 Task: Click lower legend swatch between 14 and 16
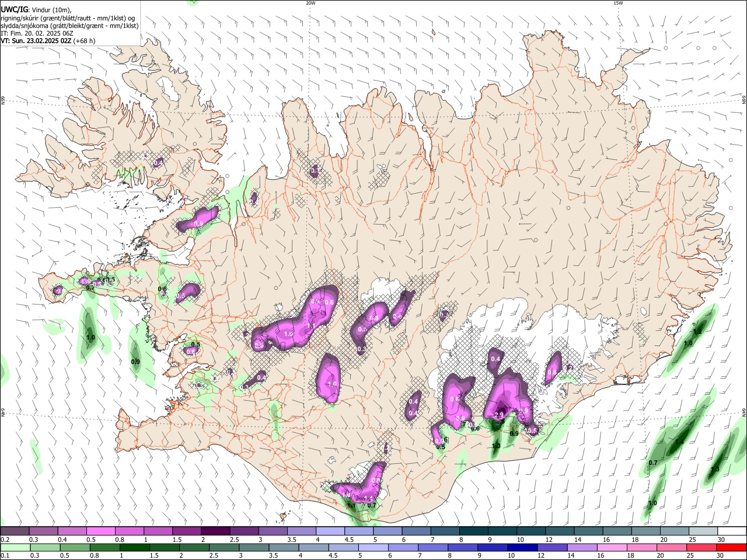point(582,547)
